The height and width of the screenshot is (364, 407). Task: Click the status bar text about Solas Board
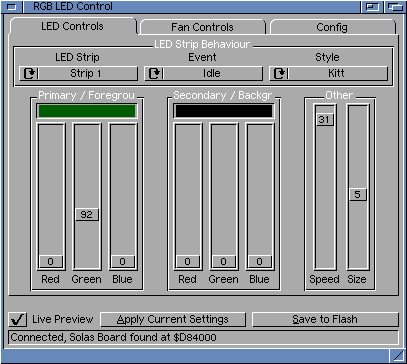[113, 337]
